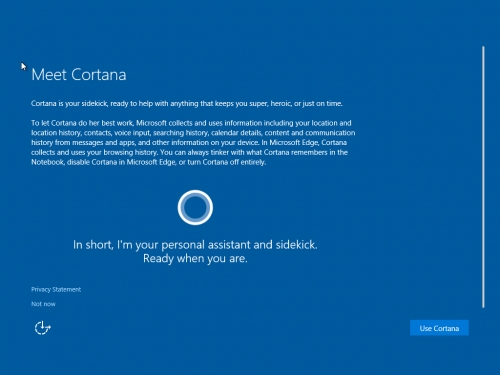500x375 pixels.
Task: Click the Cortana circle logo
Action: 195,207
